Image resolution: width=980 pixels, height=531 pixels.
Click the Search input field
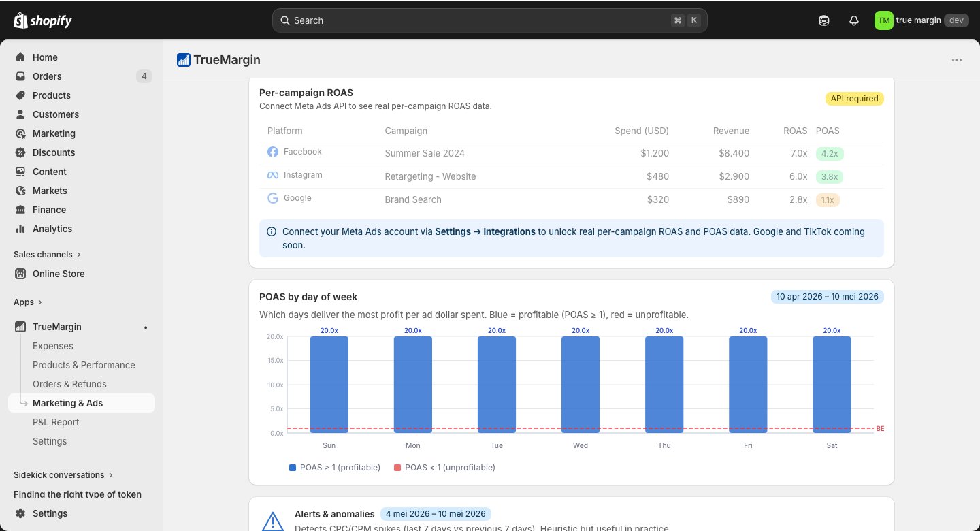point(490,20)
